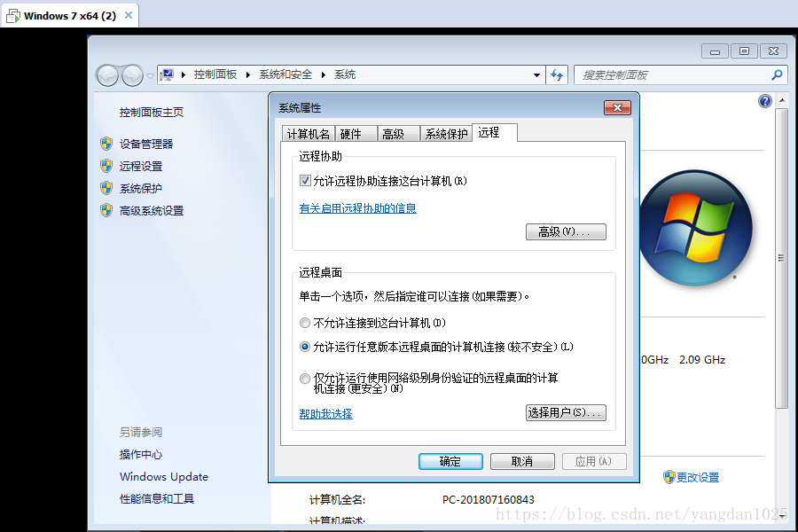Screen dimensions: 798x532
Task: Click the vertical scrollbar thumb
Action: tap(781, 258)
